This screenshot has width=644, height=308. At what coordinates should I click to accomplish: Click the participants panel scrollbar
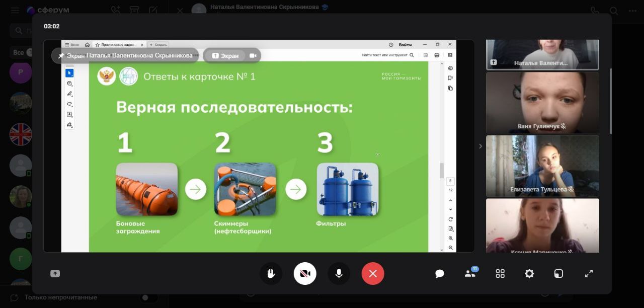click(x=611, y=101)
